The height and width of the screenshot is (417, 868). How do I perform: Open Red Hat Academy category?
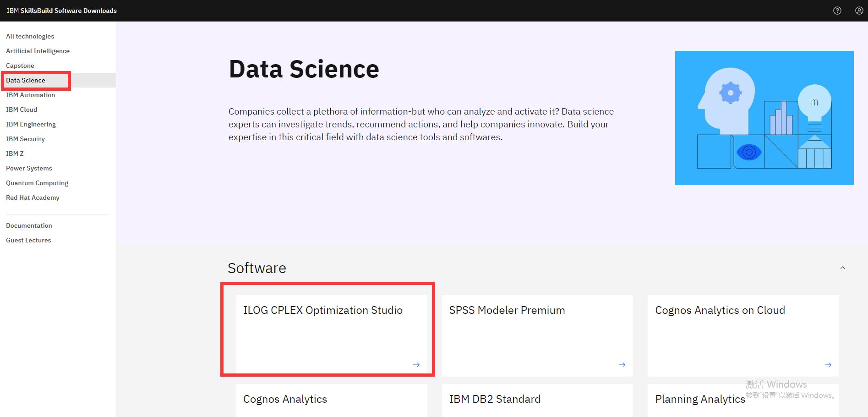pyautogui.click(x=33, y=198)
